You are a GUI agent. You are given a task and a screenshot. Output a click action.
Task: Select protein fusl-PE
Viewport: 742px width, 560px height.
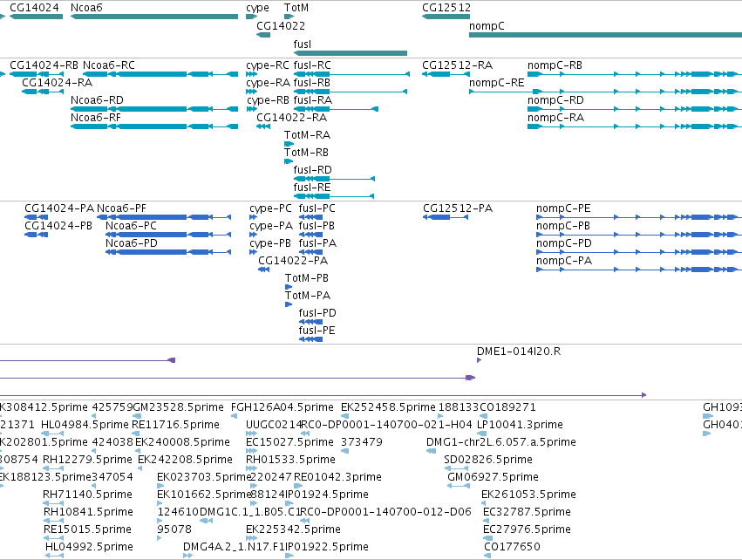(311, 339)
